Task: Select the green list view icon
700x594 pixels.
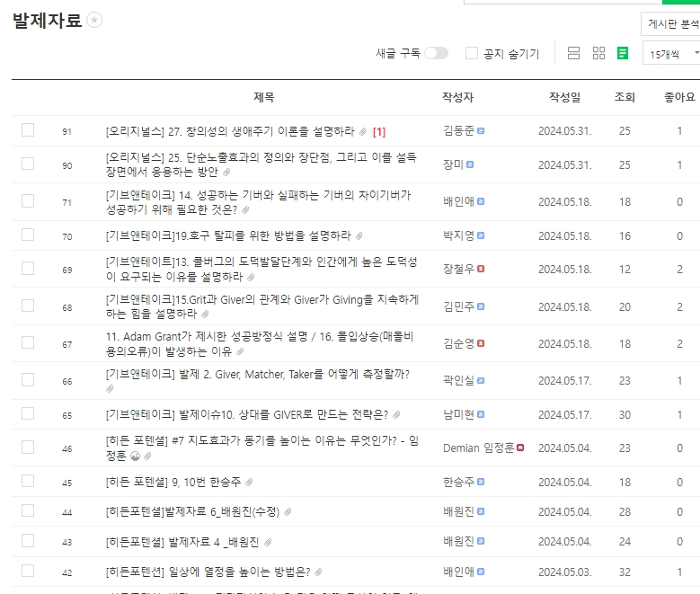Action: coord(623,53)
